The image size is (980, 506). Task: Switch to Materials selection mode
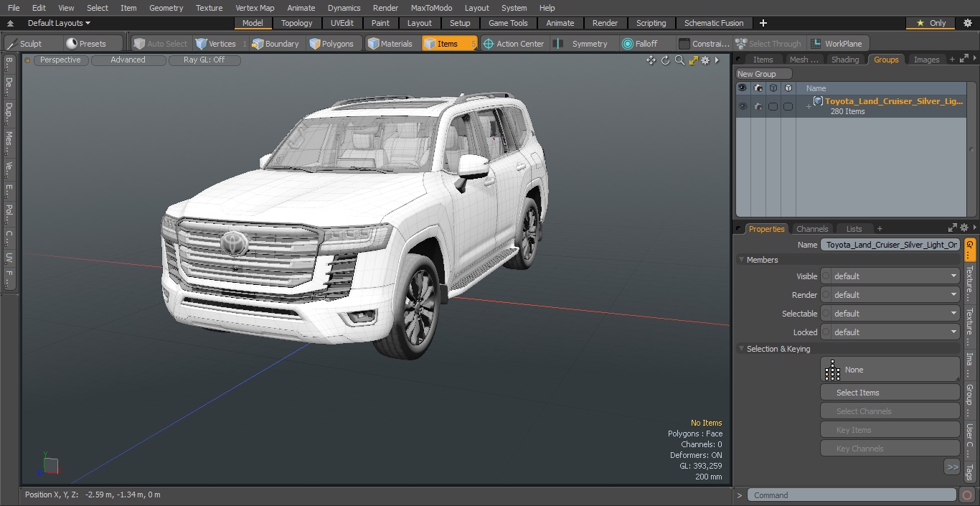pyautogui.click(x=390, y=44)
